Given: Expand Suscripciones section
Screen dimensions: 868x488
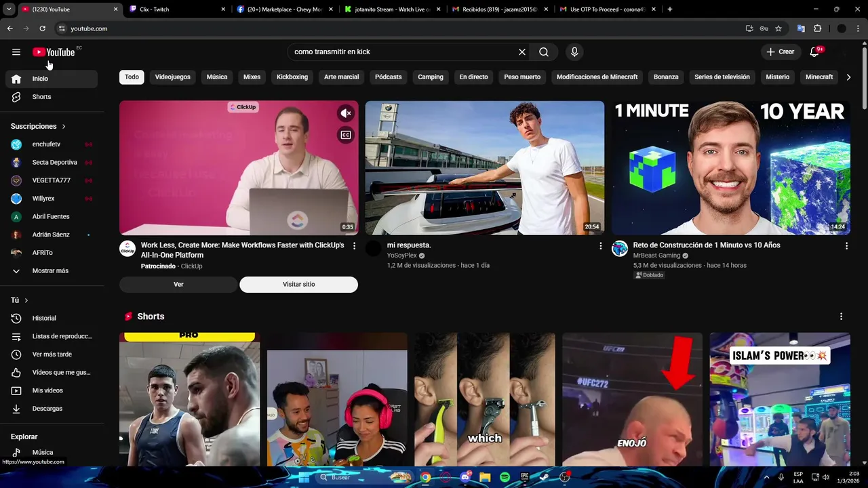Looking at the screenshot, I should click(39, 126).
